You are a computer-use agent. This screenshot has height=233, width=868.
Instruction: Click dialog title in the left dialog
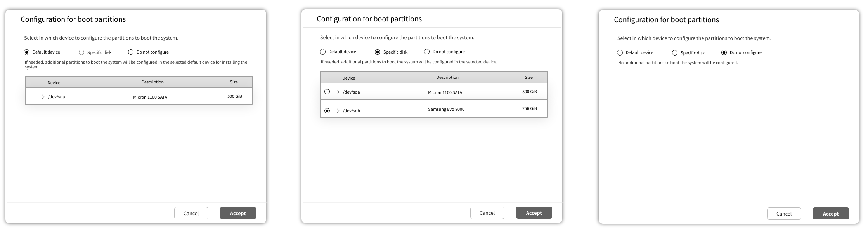73,19
